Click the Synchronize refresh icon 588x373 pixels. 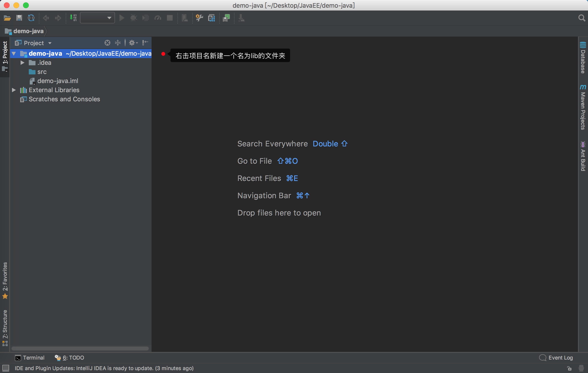click(x=31, y=18)
